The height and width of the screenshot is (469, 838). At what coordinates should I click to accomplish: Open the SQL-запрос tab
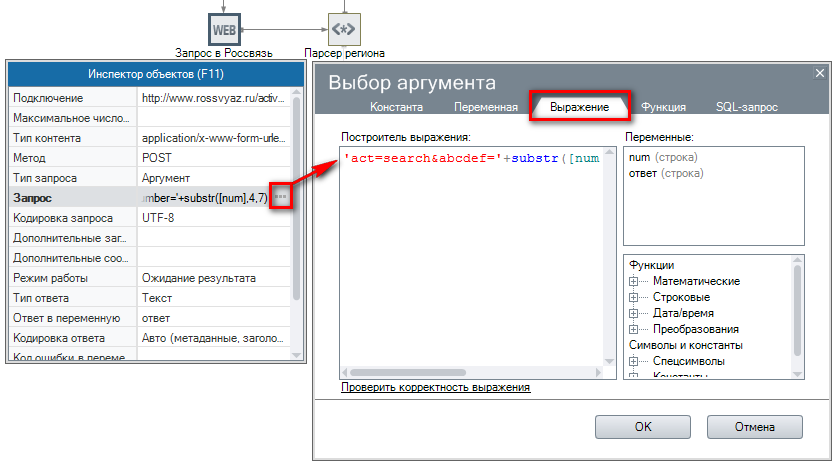click(x=746, y=106)
